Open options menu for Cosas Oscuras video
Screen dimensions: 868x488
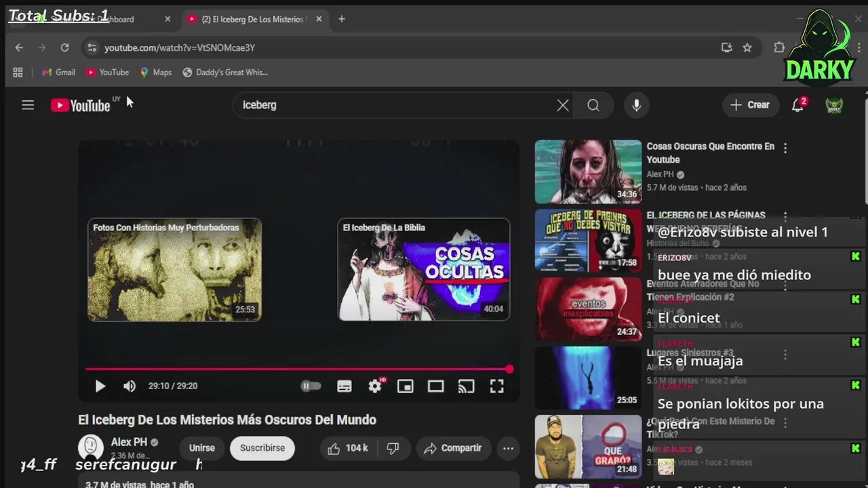tap(785, 148)
